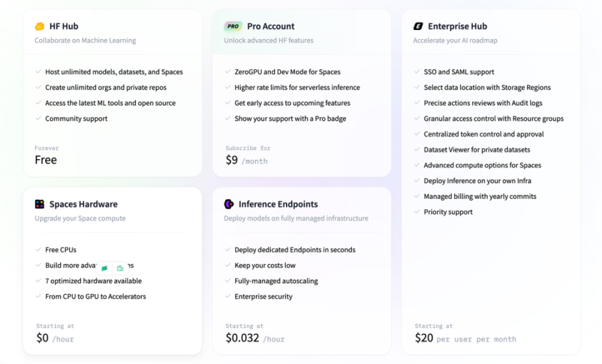Open the Pro Account heading
This screenshot has width=602, height=364.
click(270, 26)
